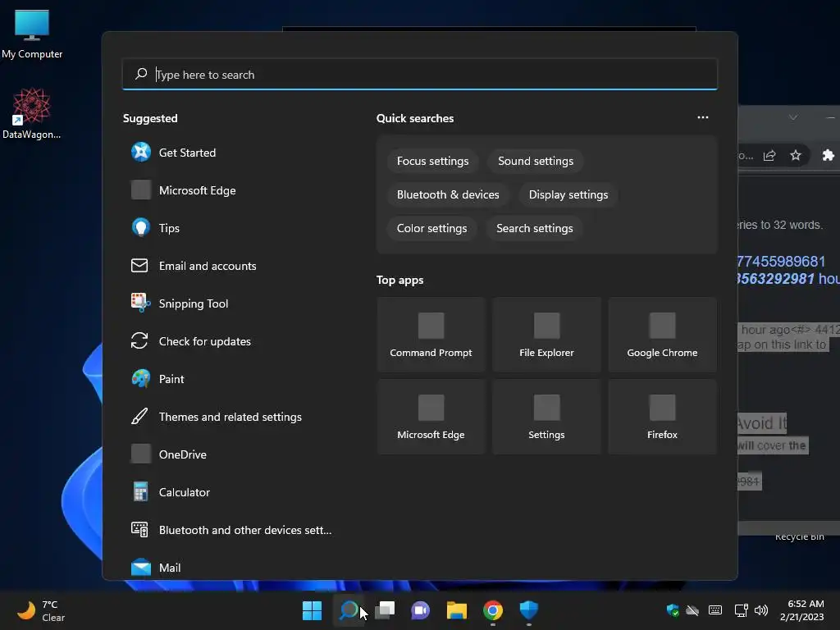Click the touch keyboard tray icon

click(x=715, y=610)
